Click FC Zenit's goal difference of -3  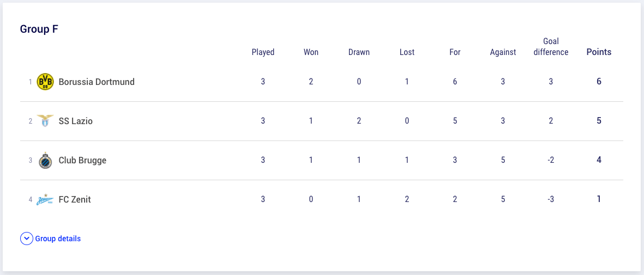click(551, 199)
